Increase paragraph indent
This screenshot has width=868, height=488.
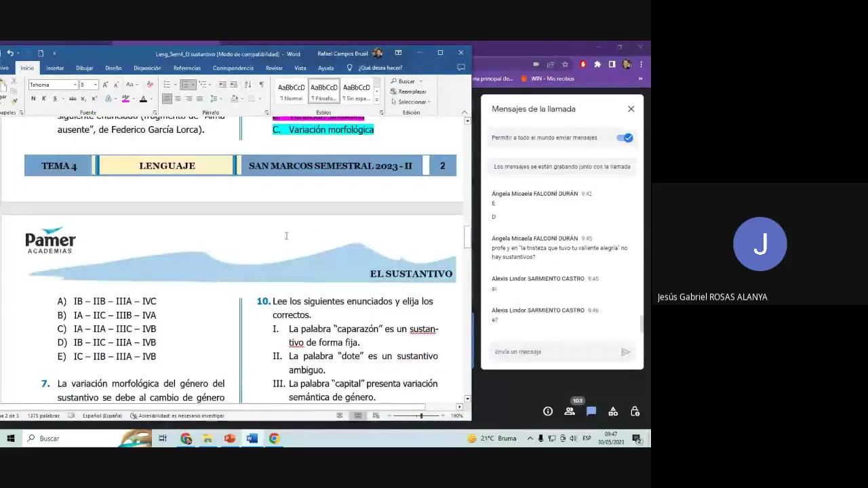(233, 85)
